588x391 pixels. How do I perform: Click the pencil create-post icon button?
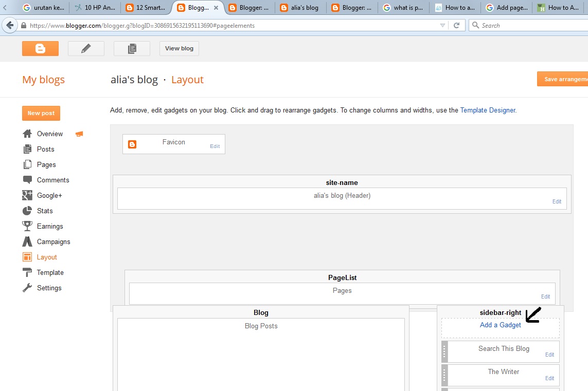[x=86, y=48]
